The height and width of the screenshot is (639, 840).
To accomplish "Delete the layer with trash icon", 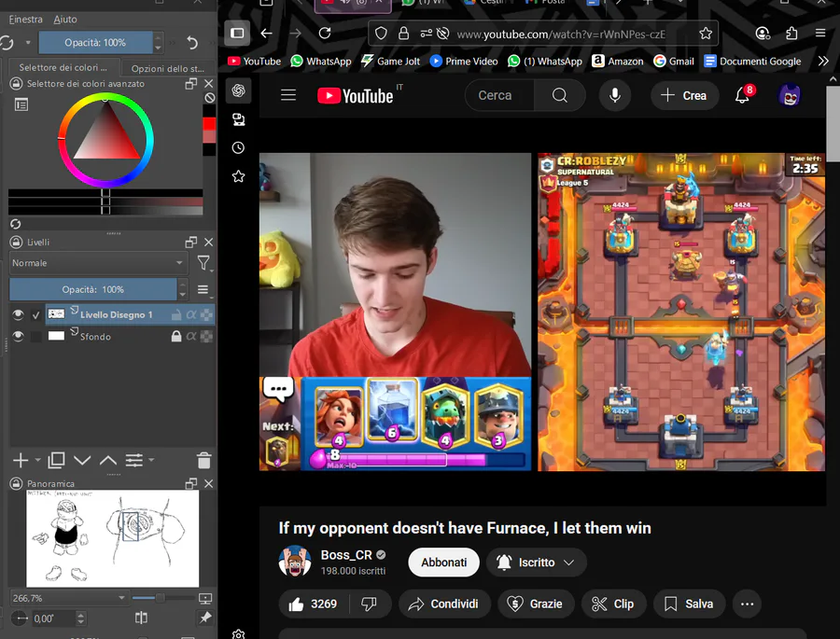I will tap(204, 460).
